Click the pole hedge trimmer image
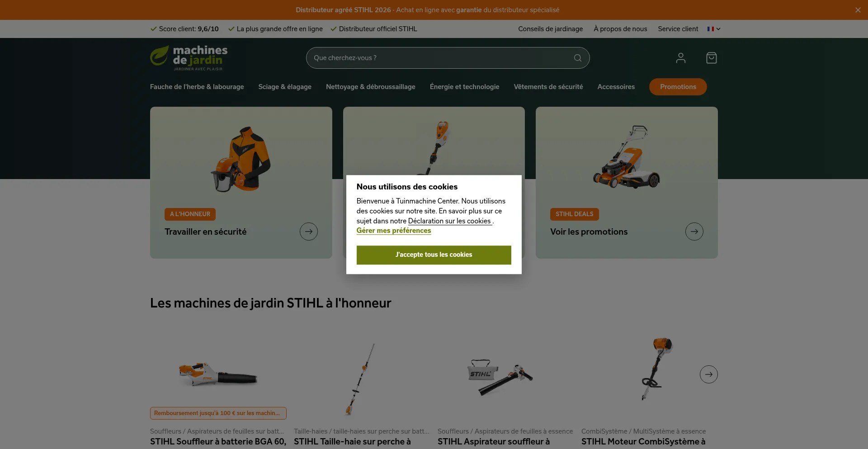The width and height of the screenshot is (868, 449). tap(360, 379)
